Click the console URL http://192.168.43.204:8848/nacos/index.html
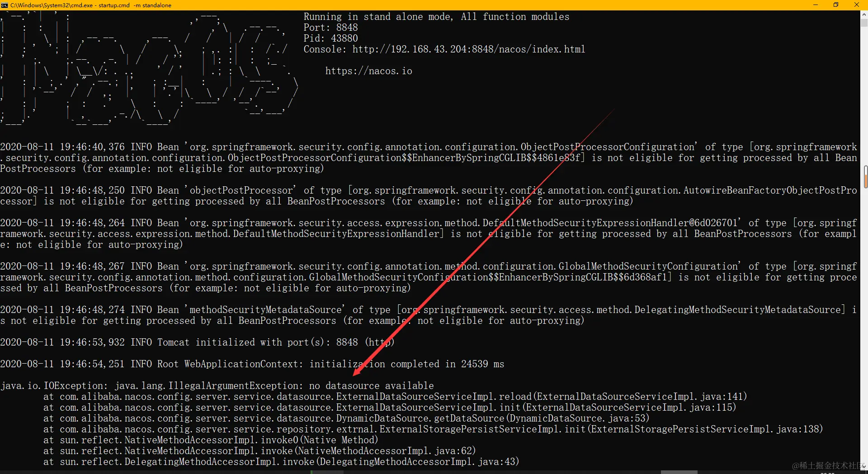 (x=469, y=49)
